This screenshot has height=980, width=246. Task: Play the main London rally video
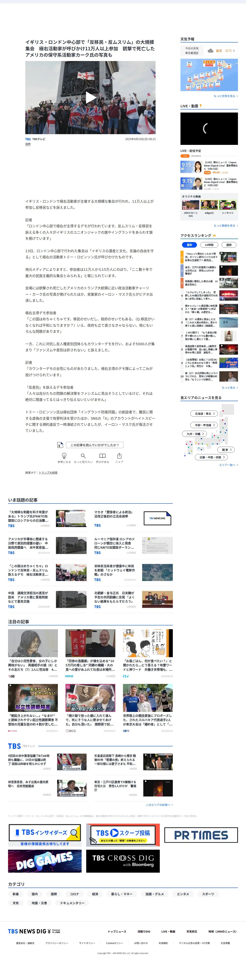coord(91,98)
